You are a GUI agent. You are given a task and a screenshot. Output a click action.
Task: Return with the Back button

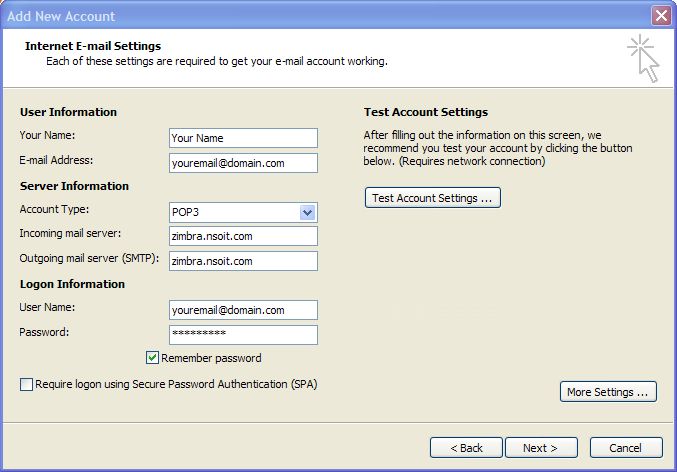coord(466,448)
